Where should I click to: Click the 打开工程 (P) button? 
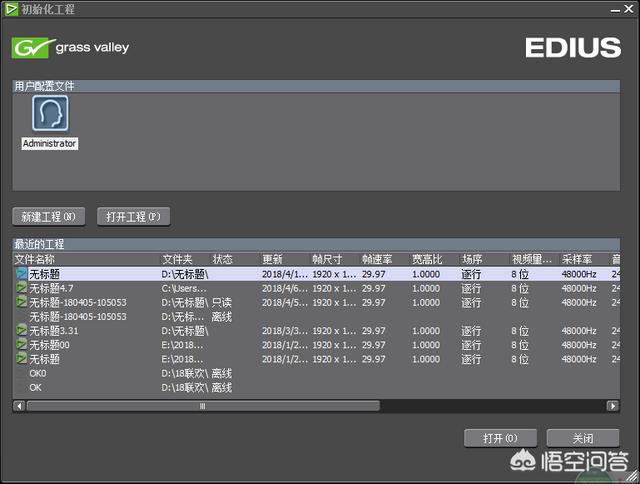(x=133, y=216)
